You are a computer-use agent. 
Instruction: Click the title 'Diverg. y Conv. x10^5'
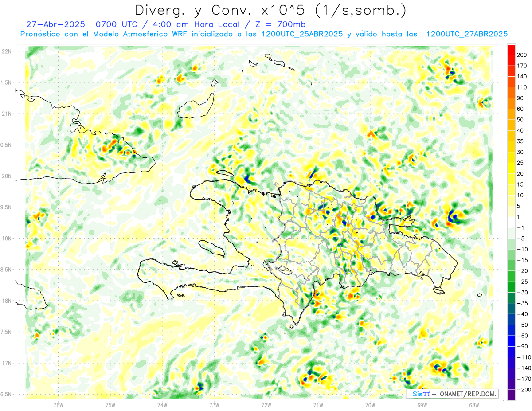pos(222,10)
